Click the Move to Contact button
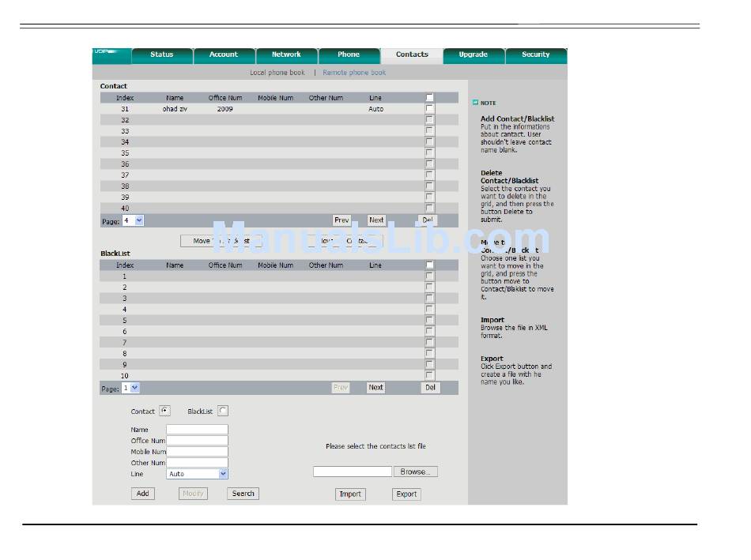Screen dimensions: 751x560 pos(344,241)
